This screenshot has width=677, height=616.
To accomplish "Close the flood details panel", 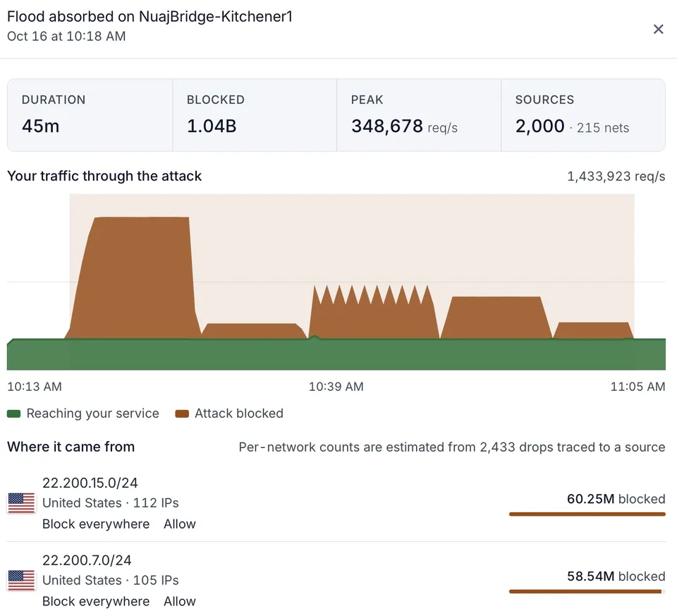I will 658,29.
